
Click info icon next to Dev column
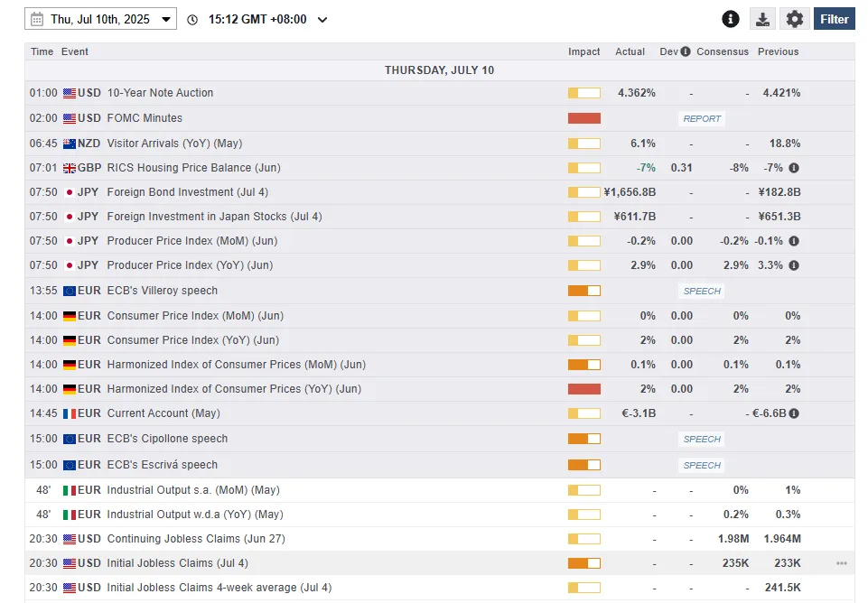pos(686,51)
